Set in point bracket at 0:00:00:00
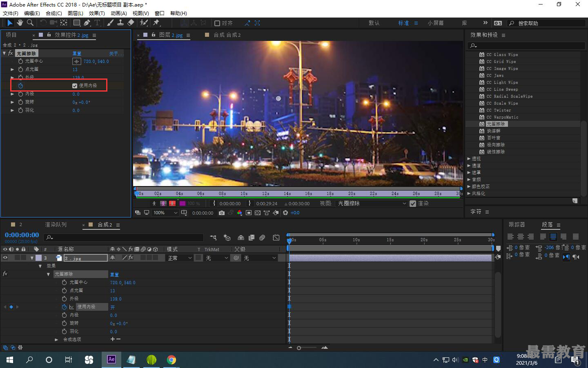Viewport: 588px width, 368px height. (x=214, y=203)
